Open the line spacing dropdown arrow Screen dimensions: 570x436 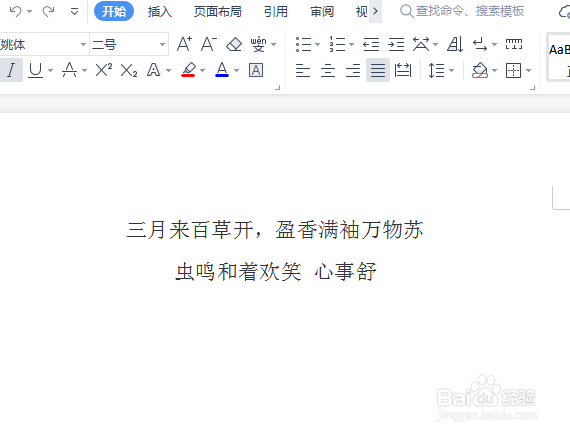click(451, 71)
